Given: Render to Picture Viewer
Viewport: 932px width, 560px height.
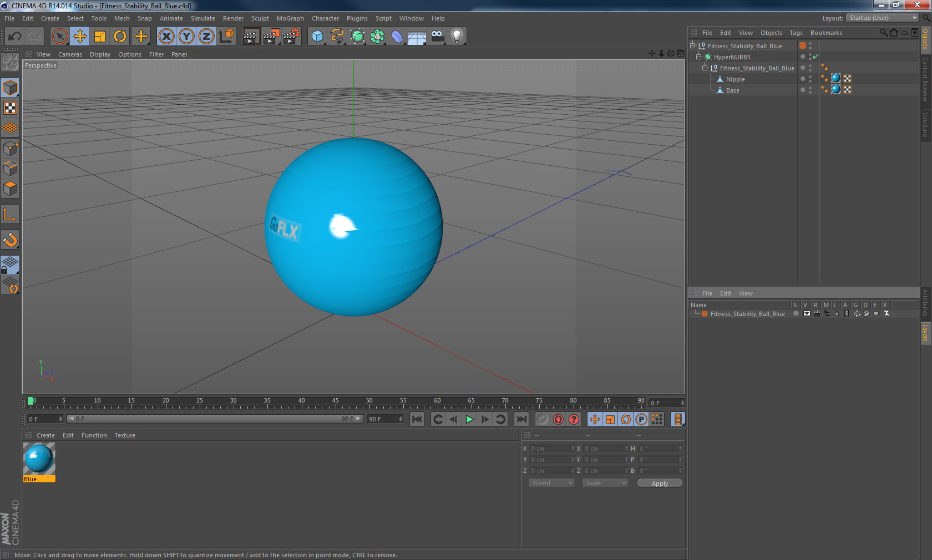Looking at the screenshot, I should click(x=271, y=37).
